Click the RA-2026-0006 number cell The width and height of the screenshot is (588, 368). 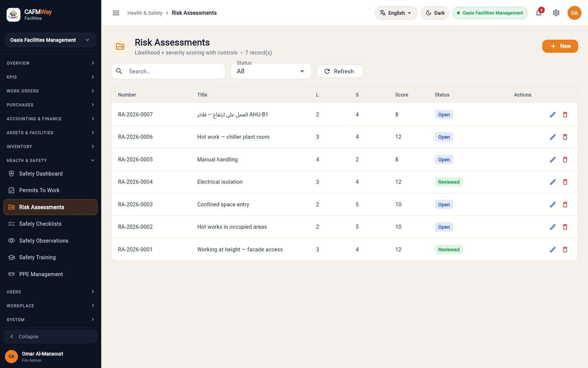pos(135,137)
